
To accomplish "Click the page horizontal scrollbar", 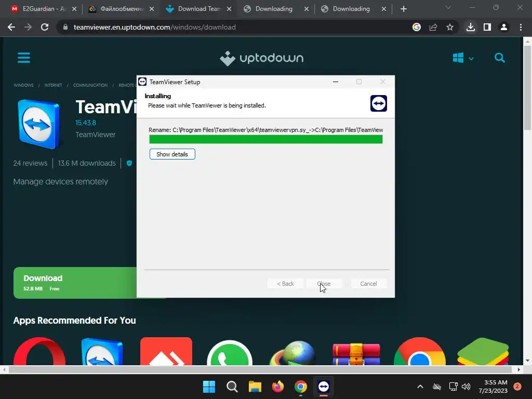I will pos(260,369).
